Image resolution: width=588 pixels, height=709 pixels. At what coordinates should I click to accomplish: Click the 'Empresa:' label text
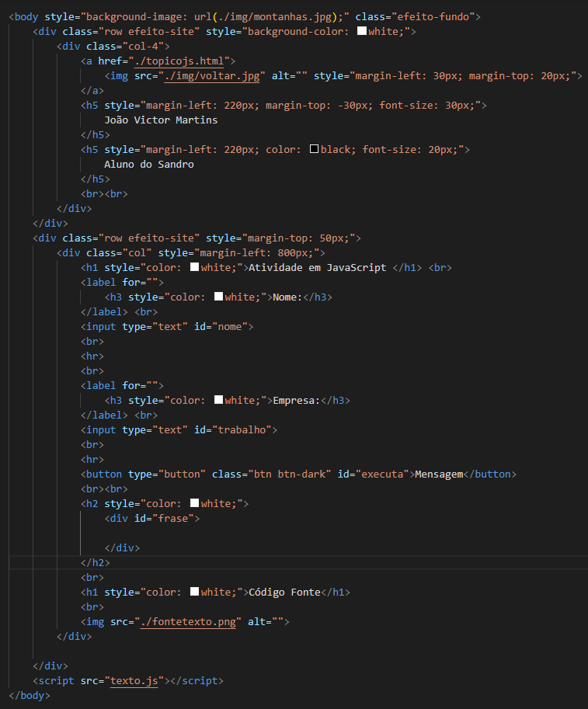296,401
